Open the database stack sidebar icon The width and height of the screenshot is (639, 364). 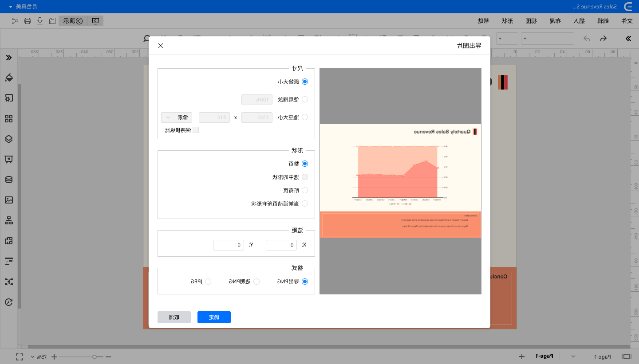tap(9, 180)
